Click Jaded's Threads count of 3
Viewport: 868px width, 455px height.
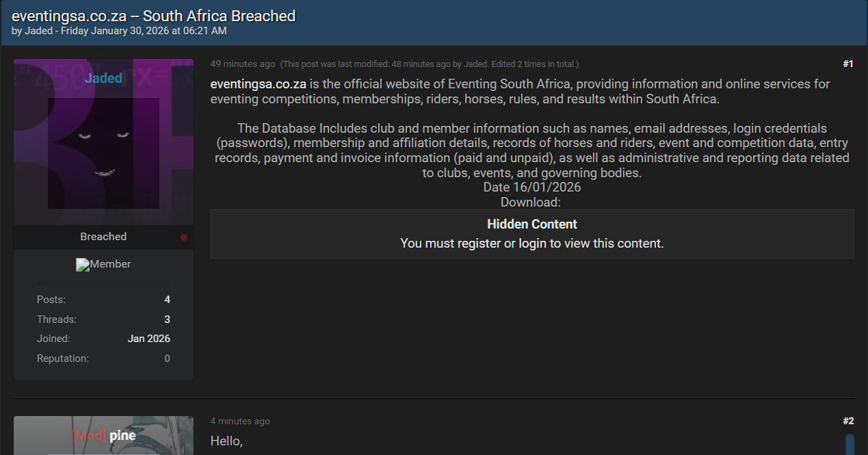coord(167,320)
